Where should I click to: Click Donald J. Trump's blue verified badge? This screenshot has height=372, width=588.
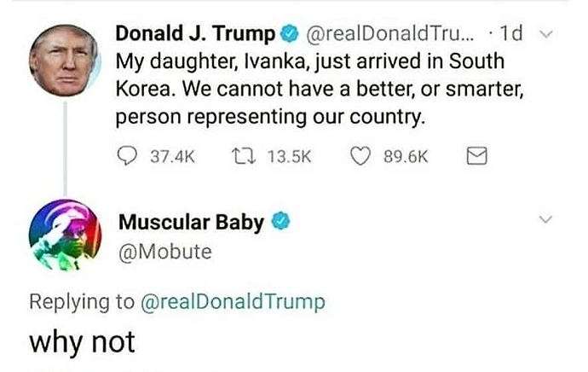[x=288, y=34]
